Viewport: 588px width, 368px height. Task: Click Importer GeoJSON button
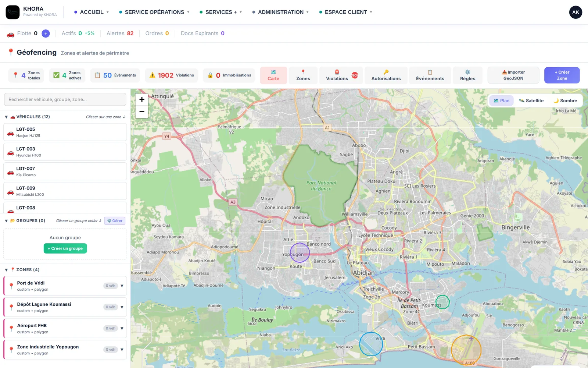click(x=513, y=75)
